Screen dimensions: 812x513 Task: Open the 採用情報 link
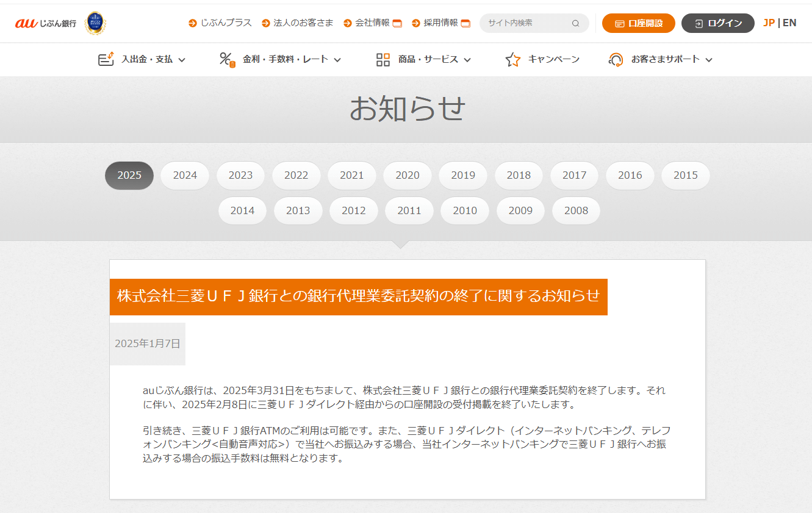pyautogui.click(x=441, y=23)
